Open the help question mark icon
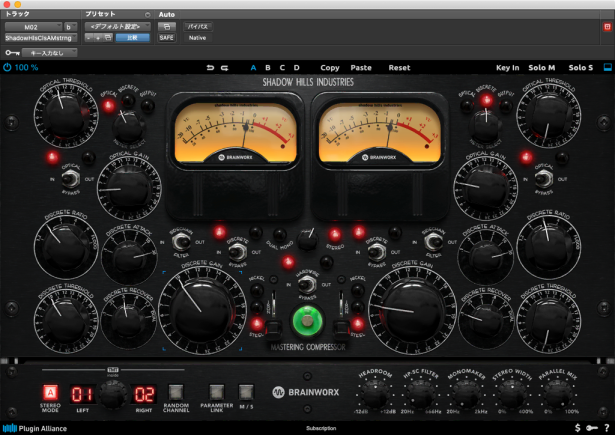This screenshot has width=615, height=435. click(607, 428)
